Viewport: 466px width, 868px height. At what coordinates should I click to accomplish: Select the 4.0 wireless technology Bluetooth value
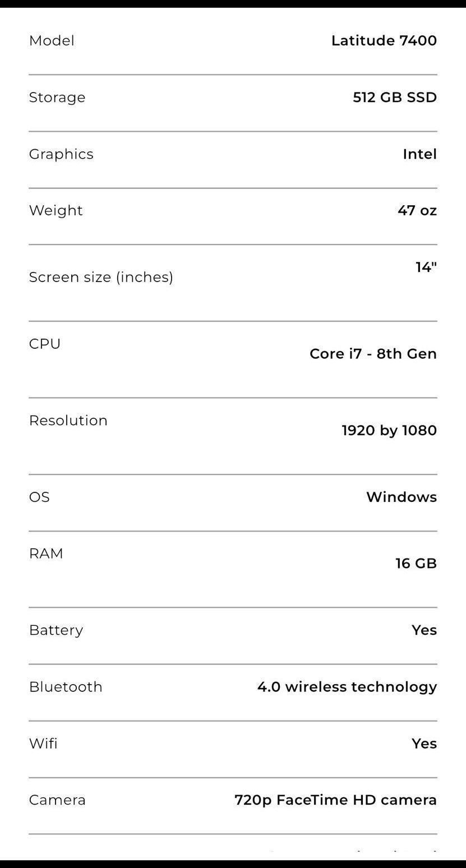347,687
